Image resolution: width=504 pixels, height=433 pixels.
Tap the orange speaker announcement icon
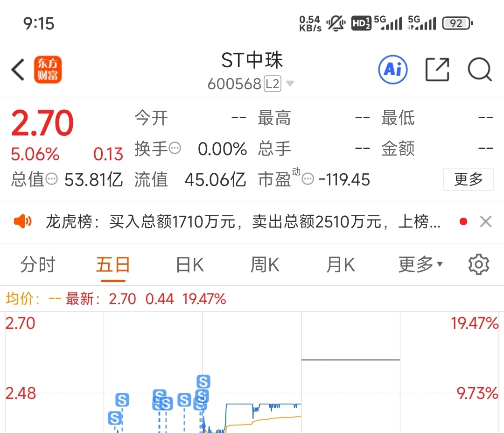click(x=22, y=222)
